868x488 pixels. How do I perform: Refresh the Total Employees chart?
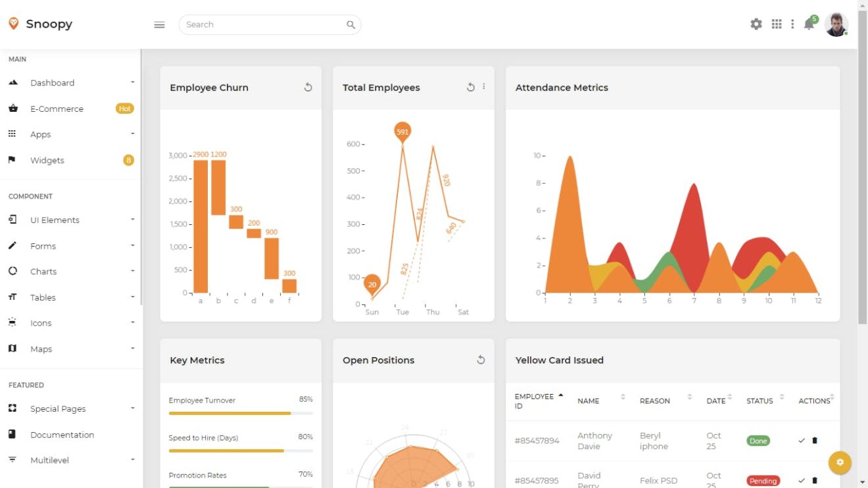coord(470,86)
